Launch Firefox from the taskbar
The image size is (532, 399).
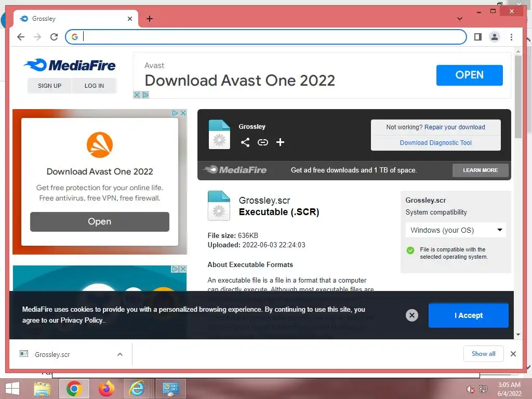point(107,389)
